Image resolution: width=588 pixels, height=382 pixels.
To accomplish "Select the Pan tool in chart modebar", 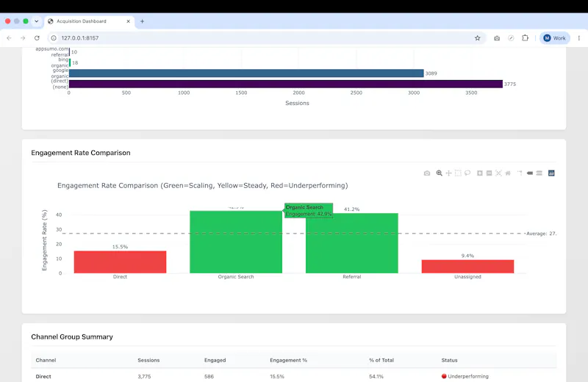I will pos(448,173).
